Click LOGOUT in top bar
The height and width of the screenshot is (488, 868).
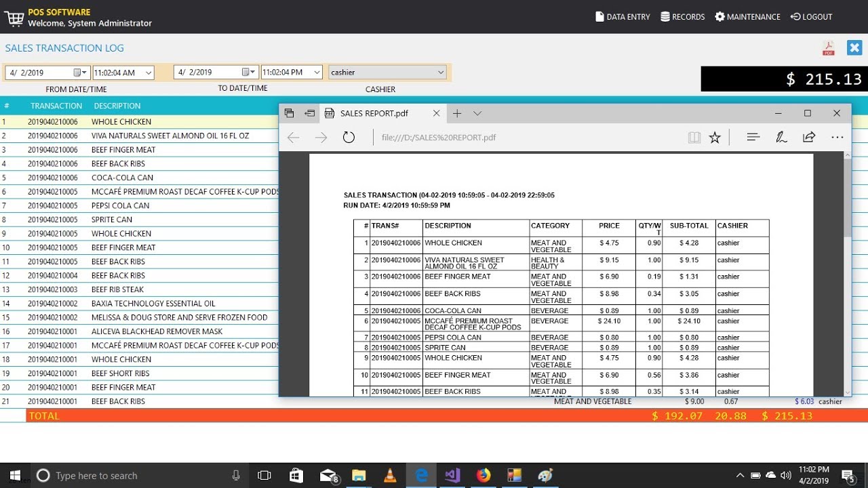(811, 17)
